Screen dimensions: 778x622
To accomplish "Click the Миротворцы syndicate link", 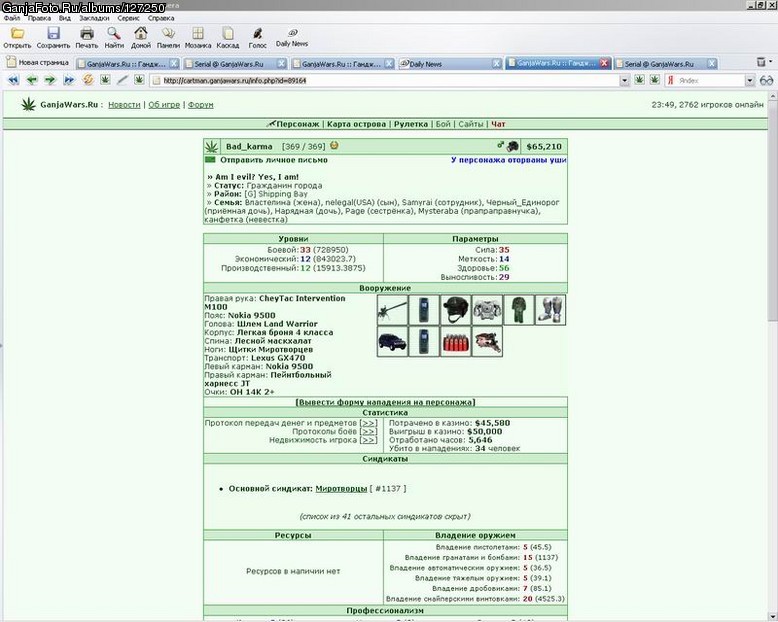I will [341, 489].
